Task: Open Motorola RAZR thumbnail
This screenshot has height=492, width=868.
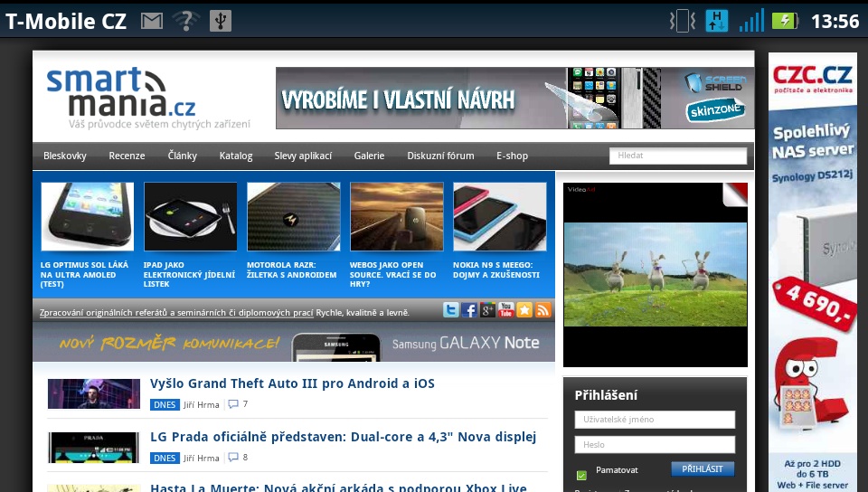Action: (x=293, y=216)
